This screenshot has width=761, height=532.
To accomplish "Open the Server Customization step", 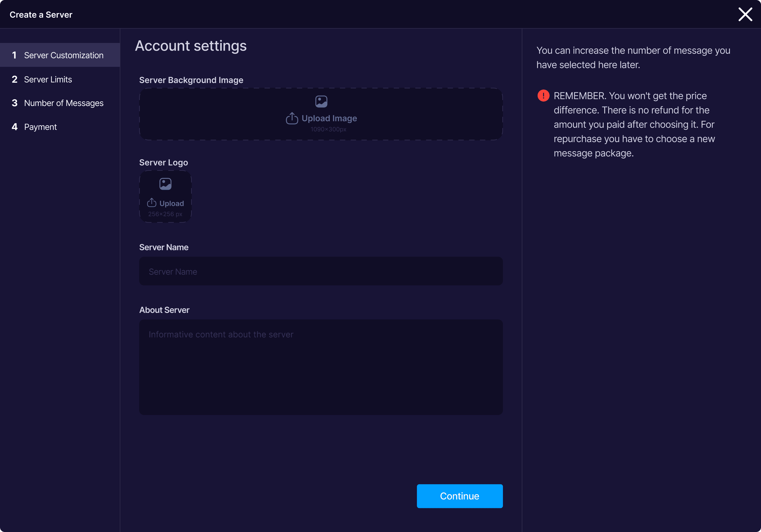I will (x=63, y=55).
